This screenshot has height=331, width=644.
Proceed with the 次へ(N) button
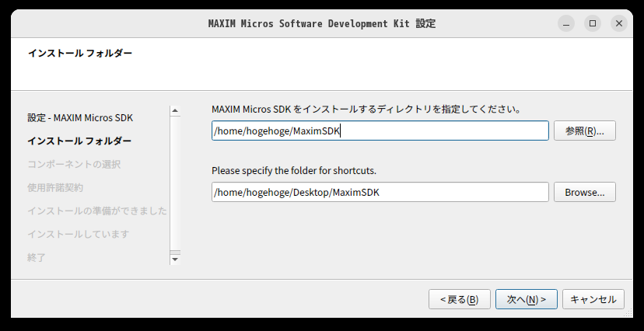[x=526, y=299]
